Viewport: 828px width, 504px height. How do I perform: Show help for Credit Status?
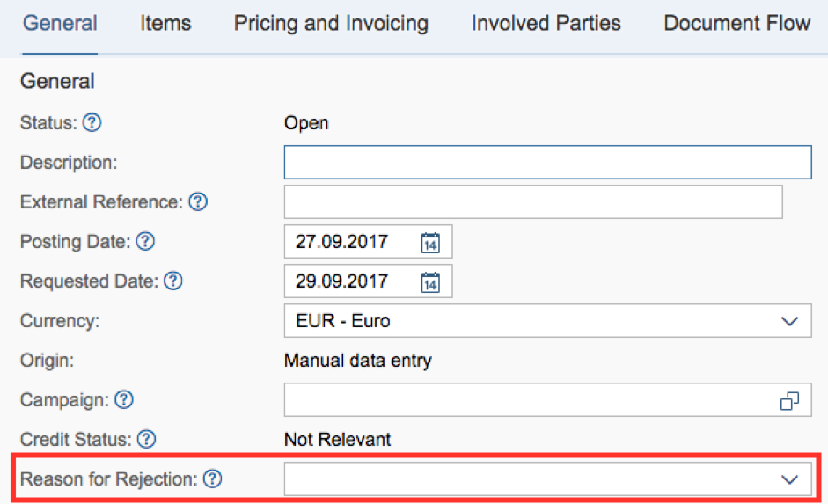pyautogui.click(x=147, y=439)
